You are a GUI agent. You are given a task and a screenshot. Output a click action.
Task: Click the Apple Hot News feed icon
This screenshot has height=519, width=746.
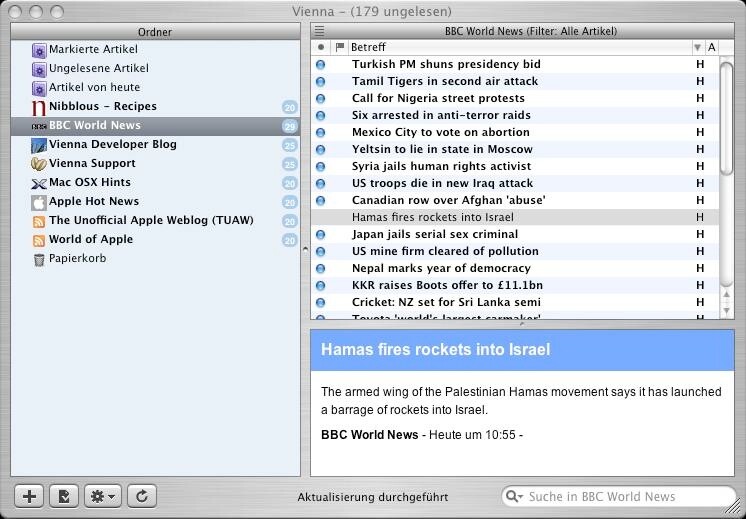tap(39, 202)
